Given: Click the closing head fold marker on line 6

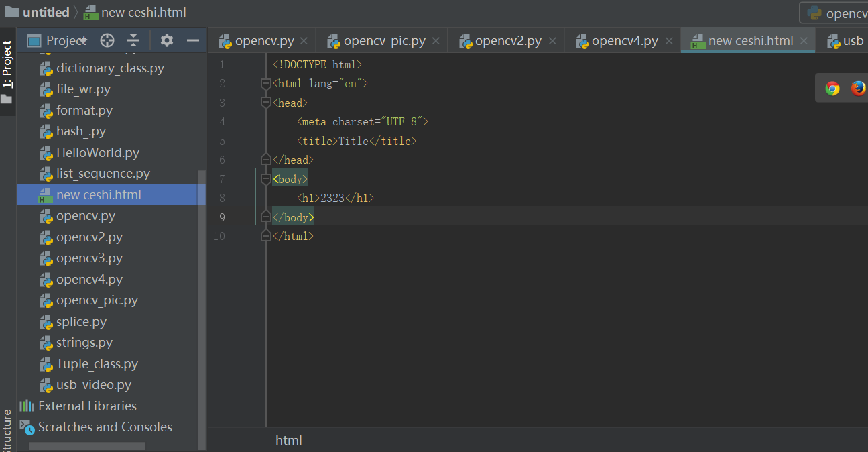Looking at the screenshot, I should pos(265,160).
